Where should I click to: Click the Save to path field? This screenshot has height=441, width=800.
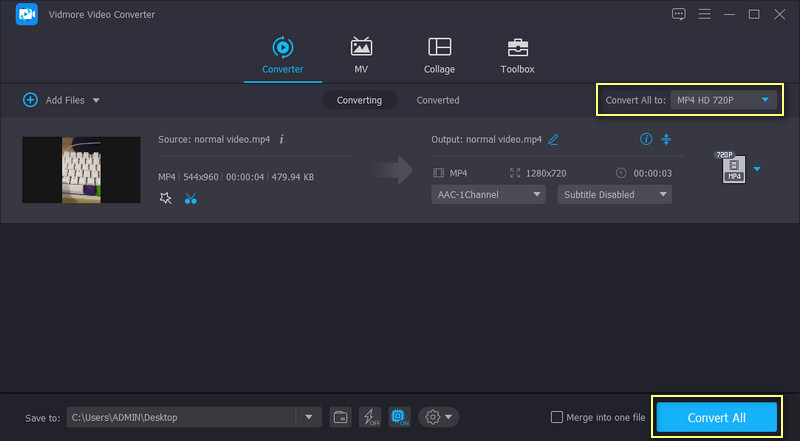coord(181,418)
